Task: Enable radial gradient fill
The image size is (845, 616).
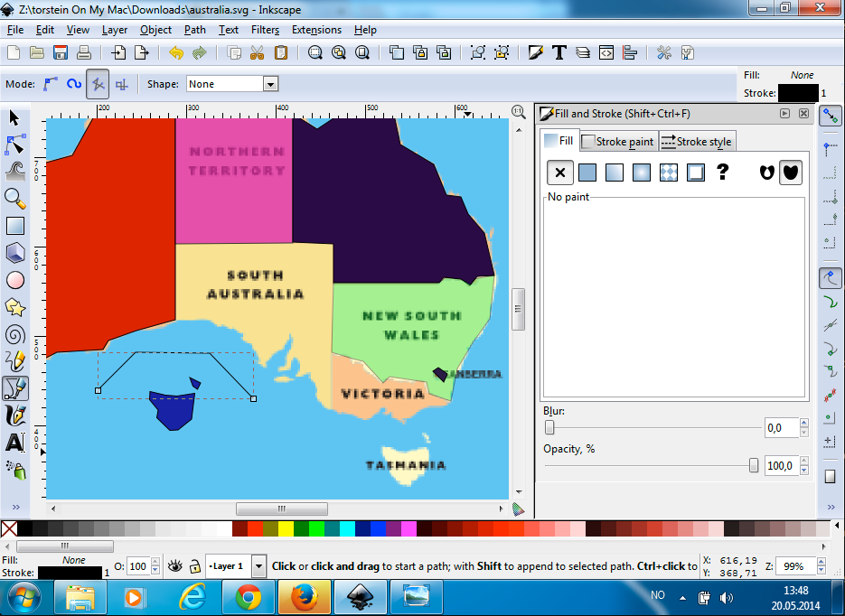Action: pos(642,172)
